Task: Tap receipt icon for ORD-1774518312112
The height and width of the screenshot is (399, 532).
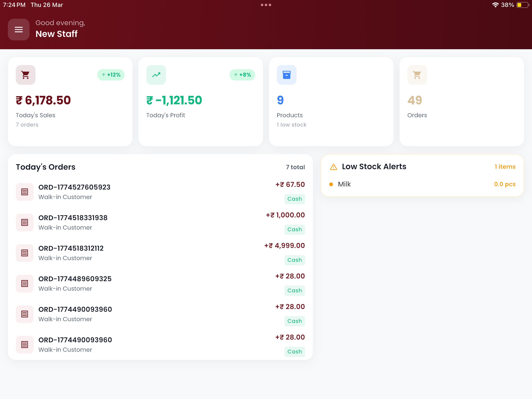Action: coord(25,253)
